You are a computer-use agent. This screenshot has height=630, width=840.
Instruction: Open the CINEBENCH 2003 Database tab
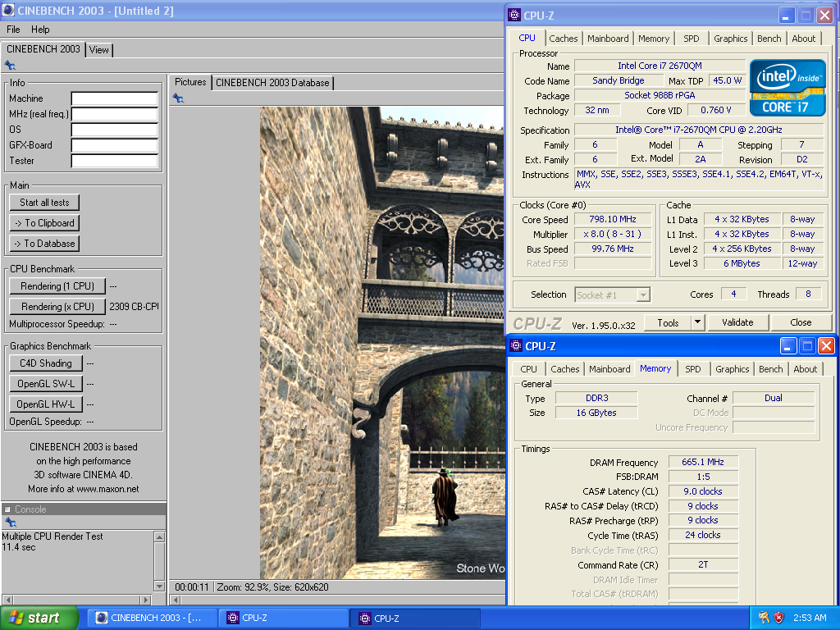point(272,83)
